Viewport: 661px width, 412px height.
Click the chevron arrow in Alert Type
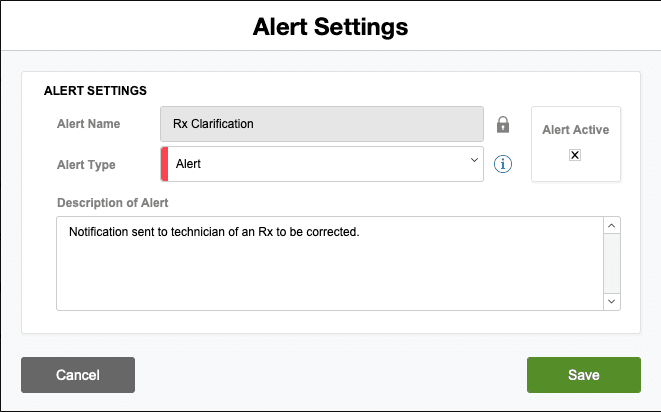point(474,162)
